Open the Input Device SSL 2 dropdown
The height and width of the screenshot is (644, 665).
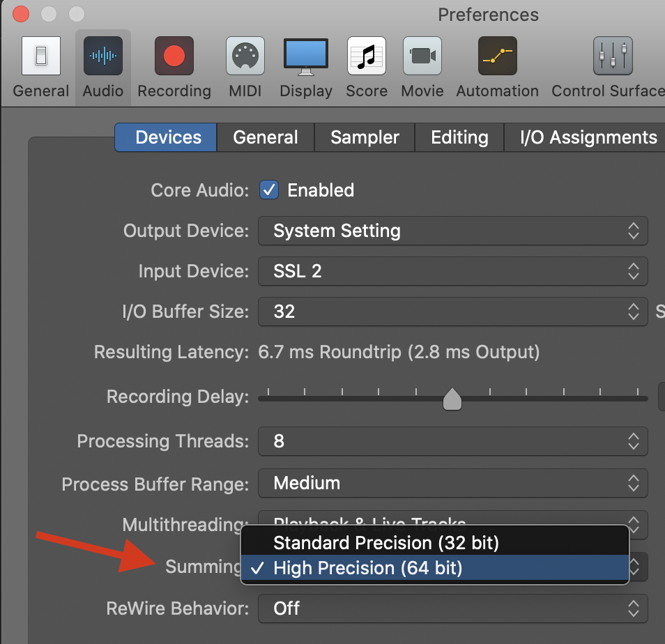tap(452, 271)
